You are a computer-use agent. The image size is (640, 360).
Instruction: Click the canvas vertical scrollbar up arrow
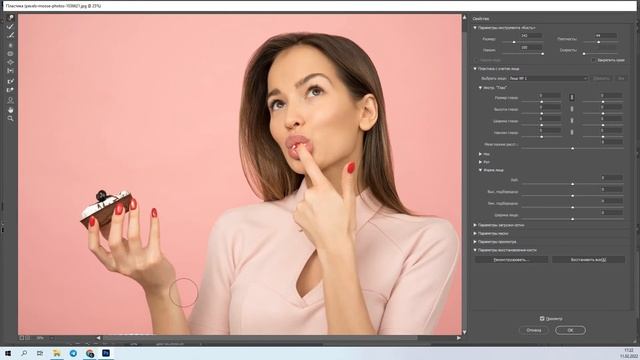coord(464,18)
